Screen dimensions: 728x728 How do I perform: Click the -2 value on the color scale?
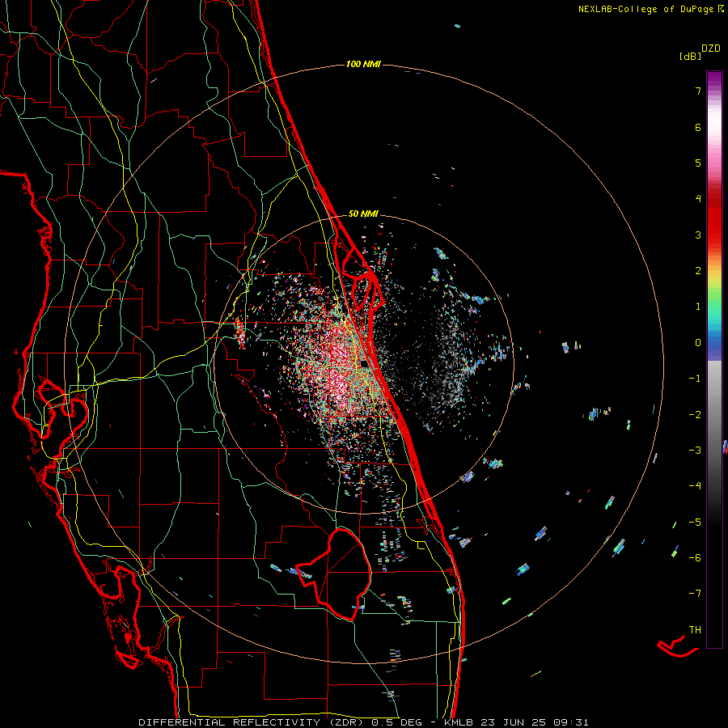point(695,414)
